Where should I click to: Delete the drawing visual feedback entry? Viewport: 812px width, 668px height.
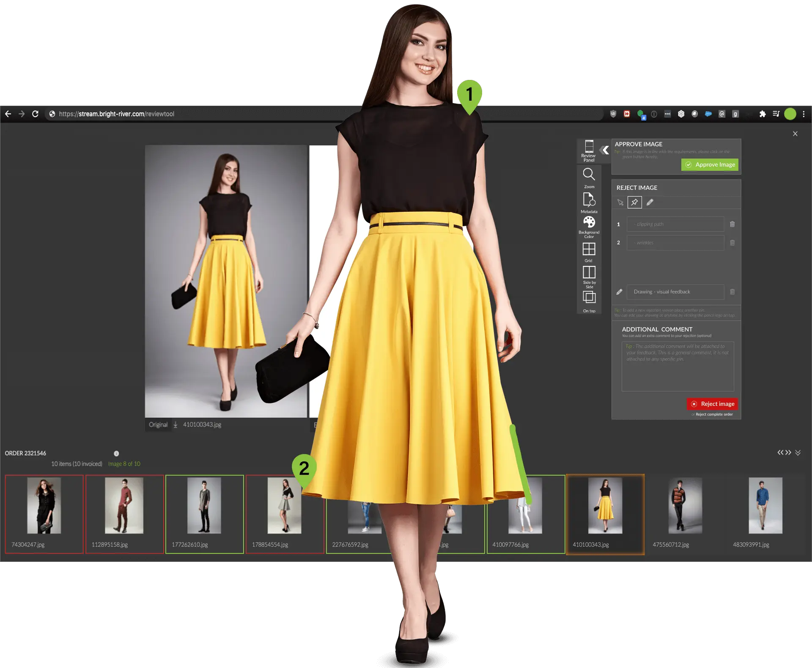tap(732, 292)
